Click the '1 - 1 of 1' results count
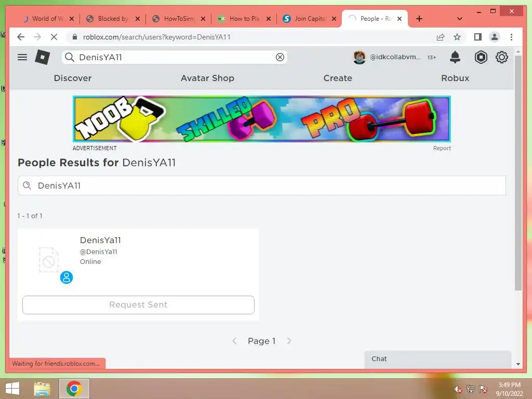 30,216
